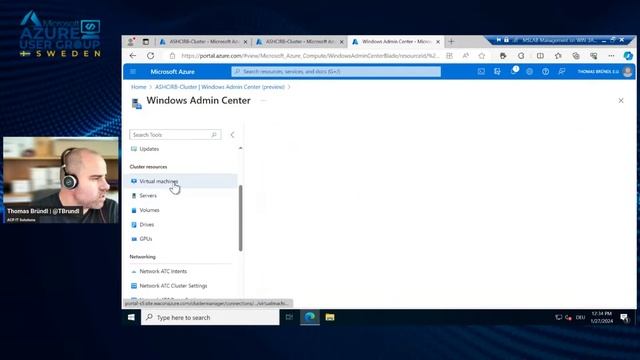Open Azure Cloud Shell icon

point(481,71)
